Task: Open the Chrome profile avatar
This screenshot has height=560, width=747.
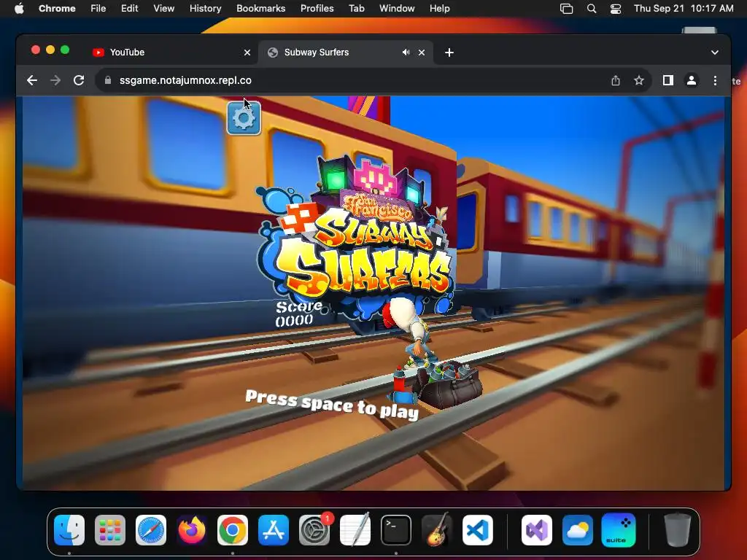Action: pyautogui.click(x=692, y=80)
